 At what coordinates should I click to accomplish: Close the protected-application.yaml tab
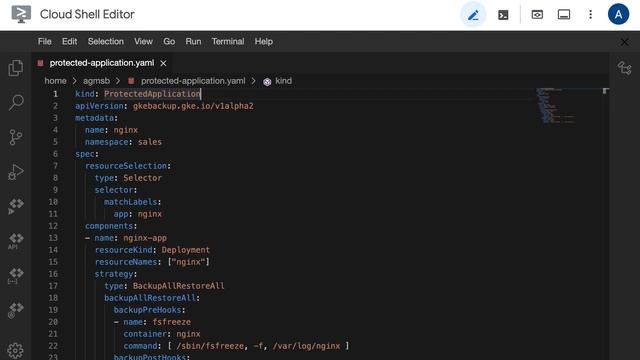click(163, 63)
